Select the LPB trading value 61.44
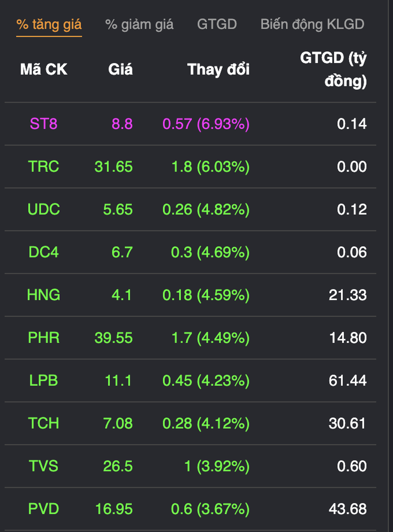The image size is (393, 532). [348, 381]
